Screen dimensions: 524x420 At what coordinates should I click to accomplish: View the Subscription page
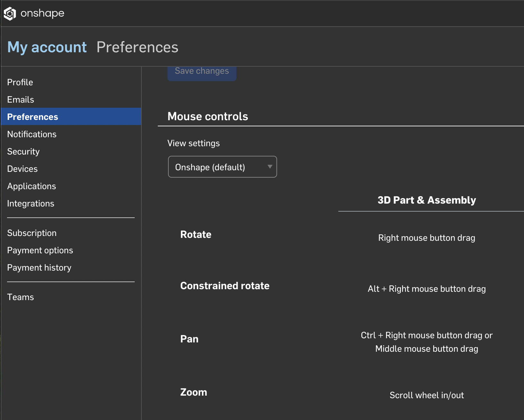point(32,233)
